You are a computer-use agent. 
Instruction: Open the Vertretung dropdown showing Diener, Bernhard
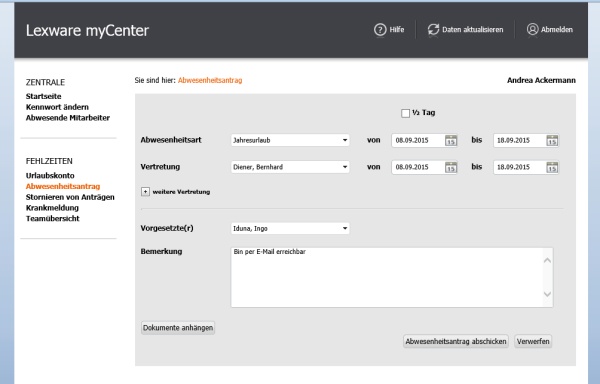(290, 167)
